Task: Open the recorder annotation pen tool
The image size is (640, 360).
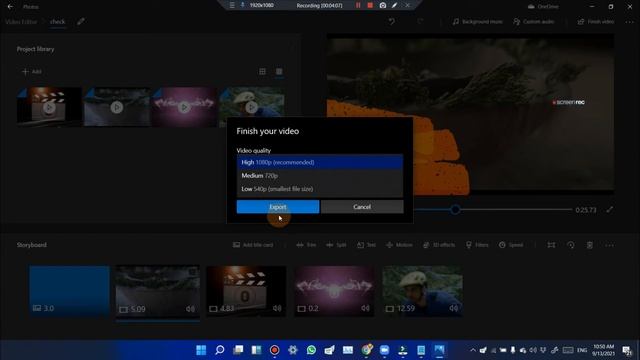Action: (395, 5)
